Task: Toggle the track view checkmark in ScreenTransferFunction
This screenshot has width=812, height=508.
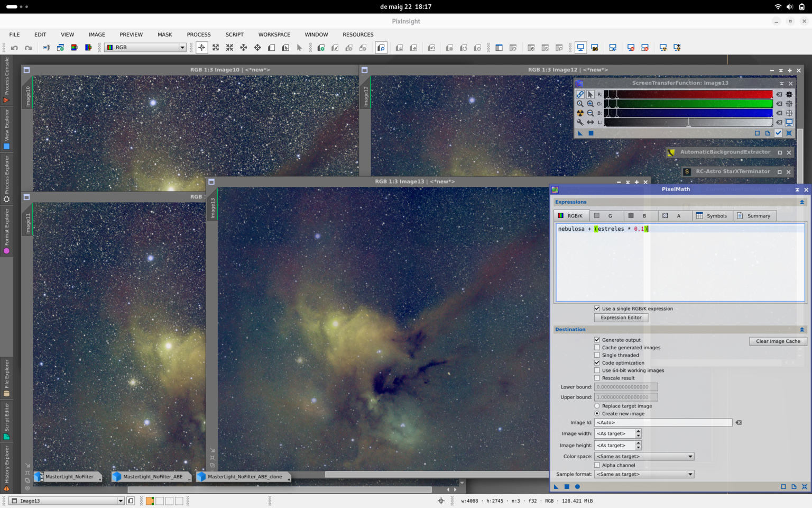Action: pyautogui.click(x=778, y=133)
